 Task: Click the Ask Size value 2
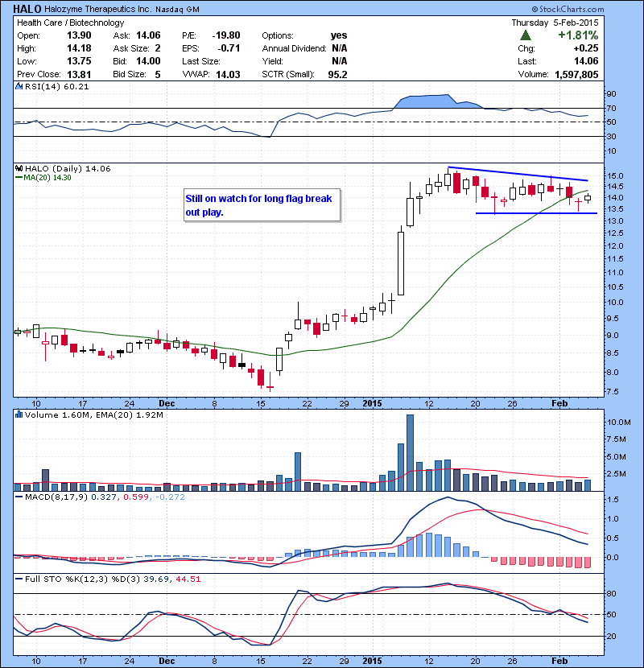coord(158,48)
